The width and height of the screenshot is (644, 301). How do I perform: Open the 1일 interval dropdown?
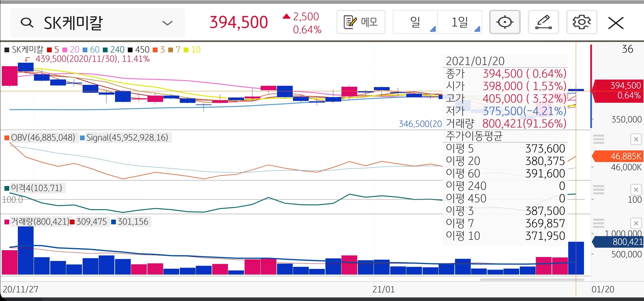[460, 22]
